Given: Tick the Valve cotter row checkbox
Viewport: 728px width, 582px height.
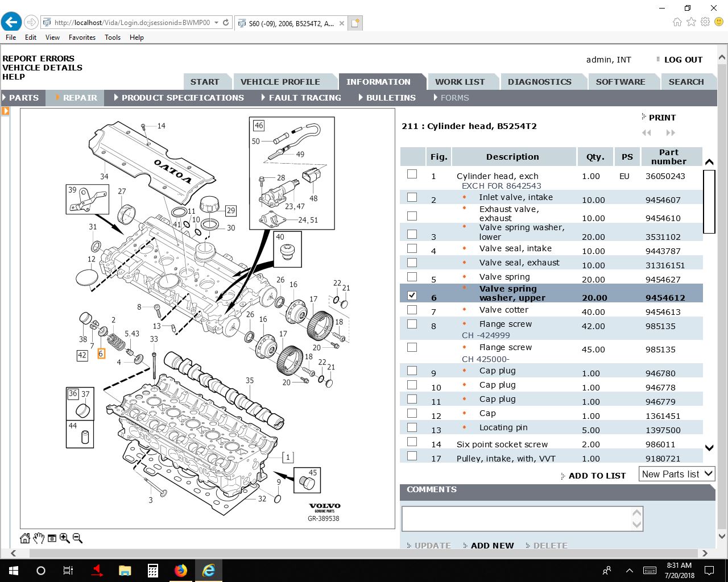Looking at the screenshot, I should (x=412, y=310).
